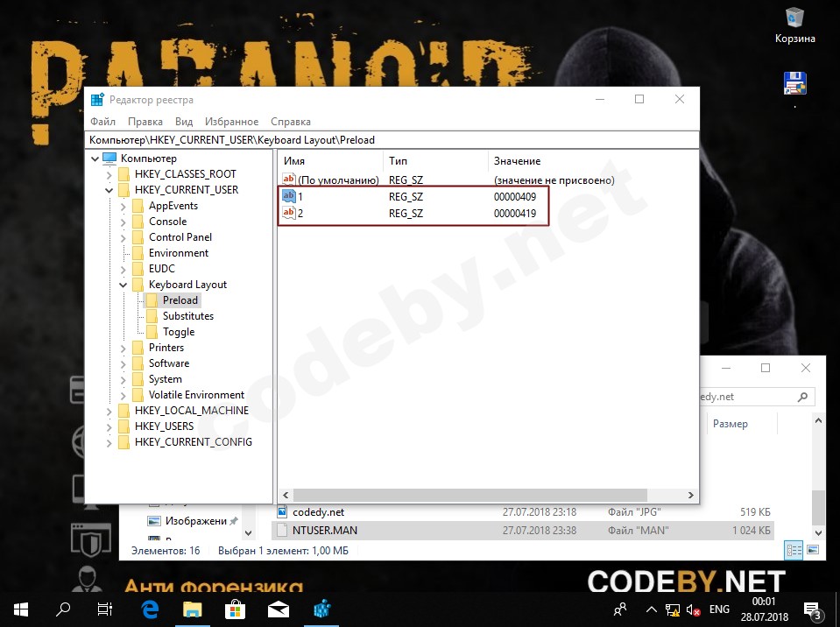This screenshot has height=627, width=840.
Task: Open People icon in system tray
Action: point(620,609)
